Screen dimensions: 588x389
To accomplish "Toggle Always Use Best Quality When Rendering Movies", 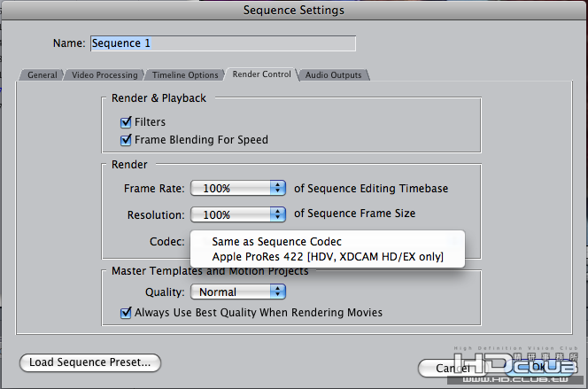I will [126, 312].
